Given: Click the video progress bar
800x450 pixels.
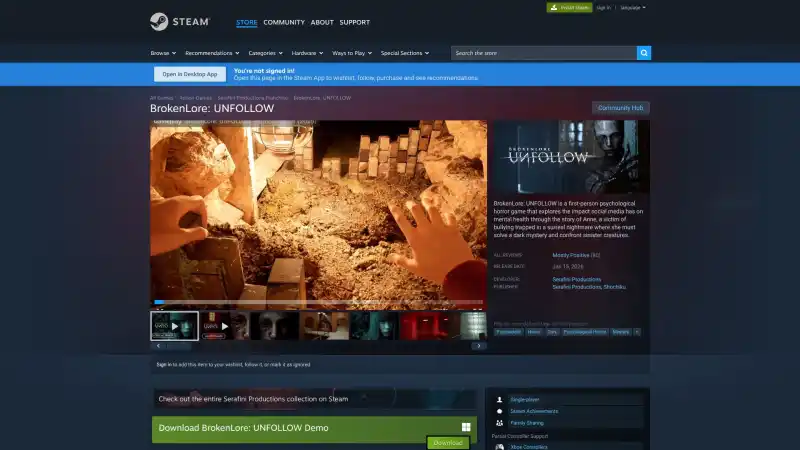Looking at the screenshot, I should [x=318, y=302].
